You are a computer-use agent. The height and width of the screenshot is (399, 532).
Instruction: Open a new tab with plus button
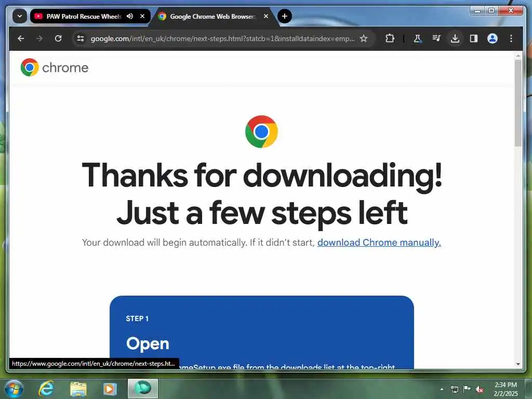(284, 16)
